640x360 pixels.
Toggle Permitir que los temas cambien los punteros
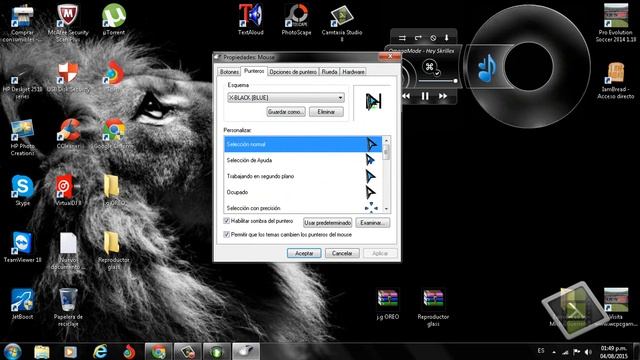pyautogui.click(x=227, y=235)
